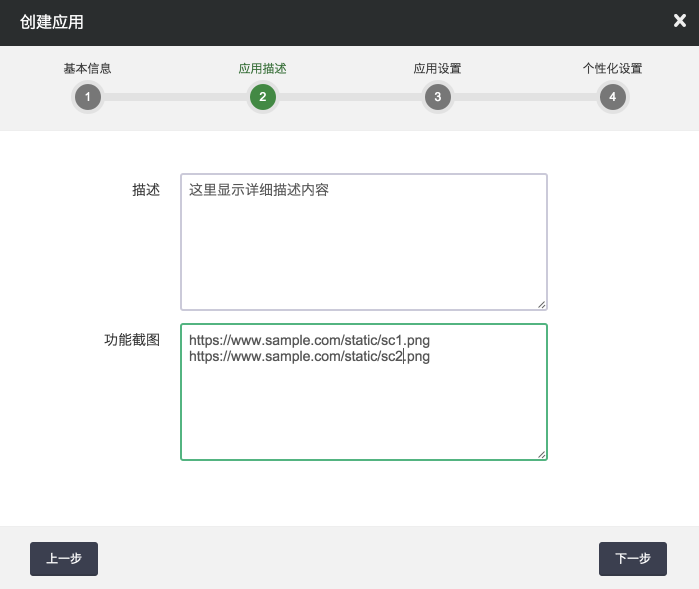Go to the 应用设置 step label
Image resolution: width=699 pixels, height=589 pixels.
tap(437, 69)
